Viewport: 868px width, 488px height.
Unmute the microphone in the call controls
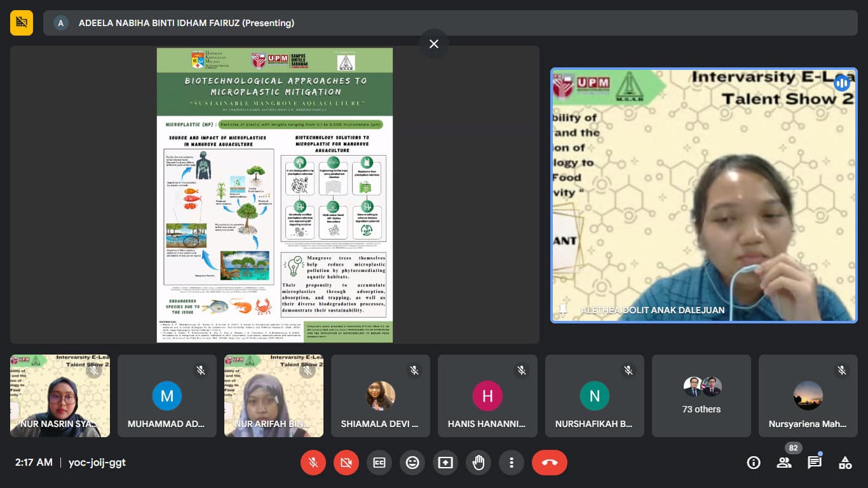pos(313,463)
